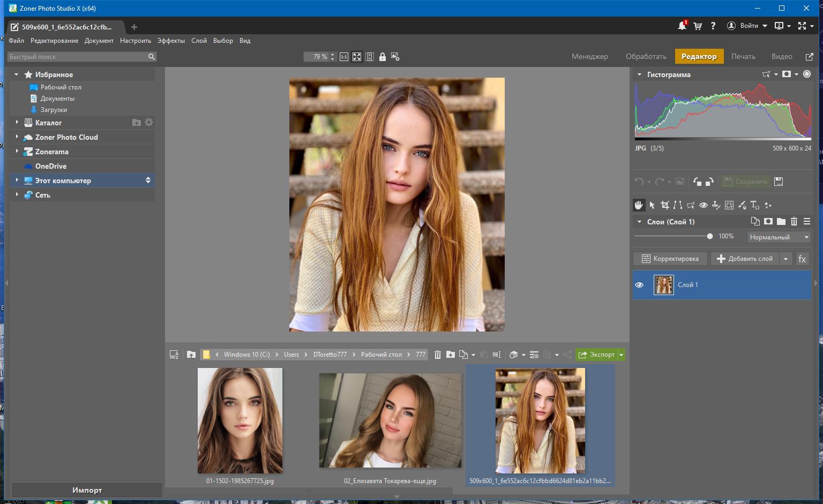Delete the selected layer
The width and height of the screenshot is (823, 504).
point(794,221)
